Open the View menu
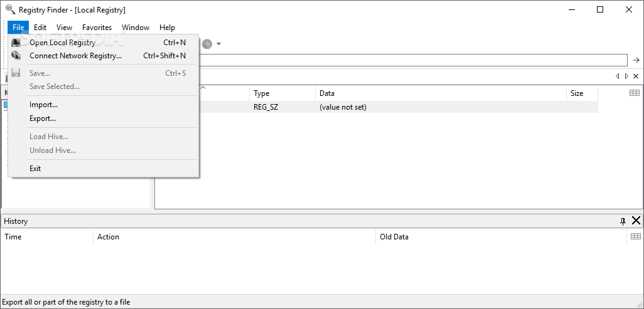The image size is (644, 309). click(x=64, y=28)
